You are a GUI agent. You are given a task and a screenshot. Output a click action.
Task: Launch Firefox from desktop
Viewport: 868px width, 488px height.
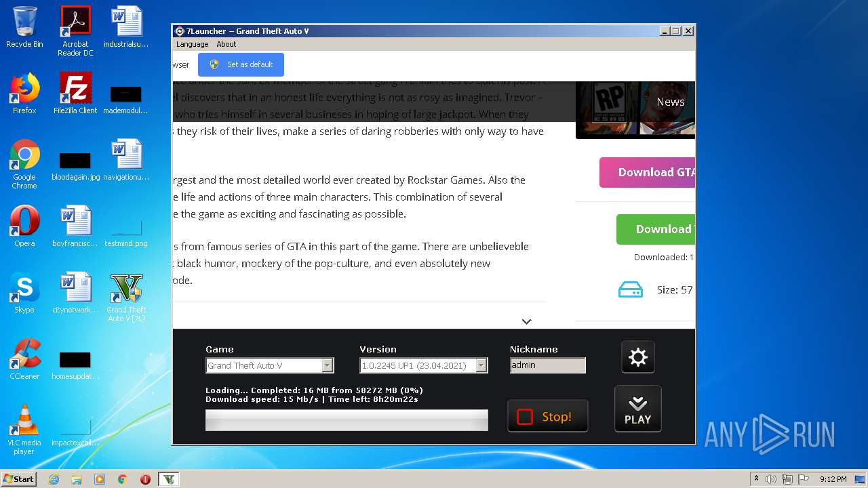click(24, 94)
